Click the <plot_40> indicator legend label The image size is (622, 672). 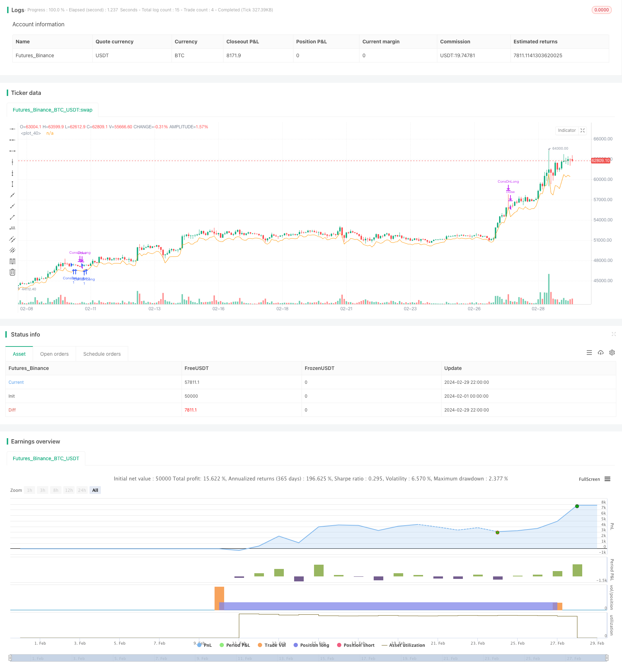pyautogui.click(x=31, y=133)
